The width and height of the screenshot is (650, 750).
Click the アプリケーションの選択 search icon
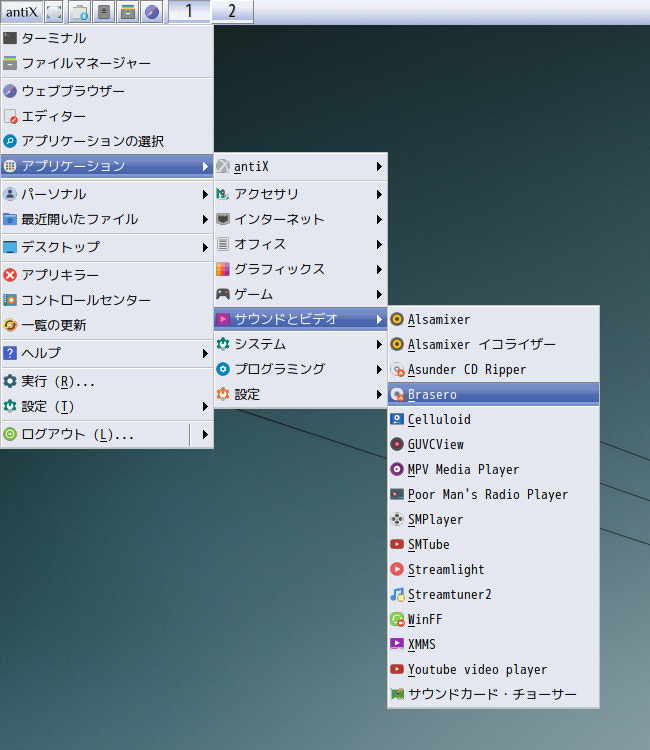pyautogui.click(x=10, y=141)
